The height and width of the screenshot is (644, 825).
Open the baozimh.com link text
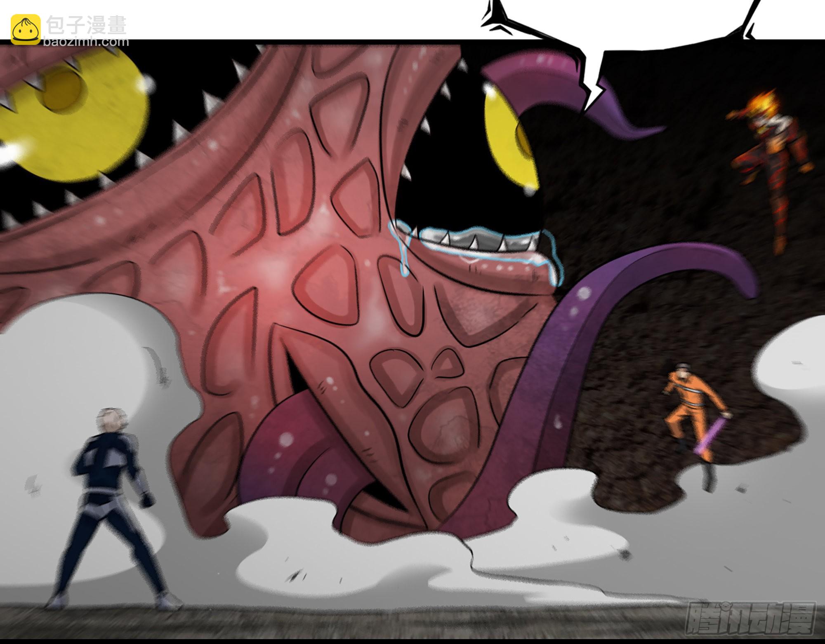[x=86, y=42]
